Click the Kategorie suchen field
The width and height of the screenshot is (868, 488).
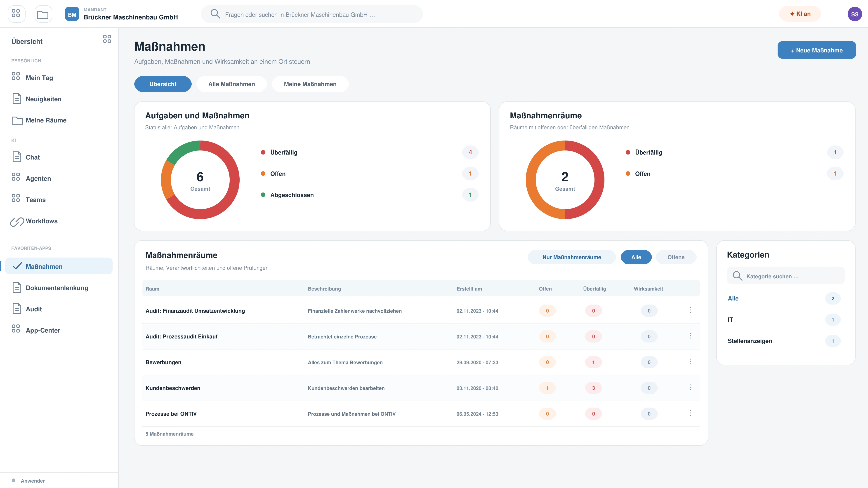click(785, 276)
